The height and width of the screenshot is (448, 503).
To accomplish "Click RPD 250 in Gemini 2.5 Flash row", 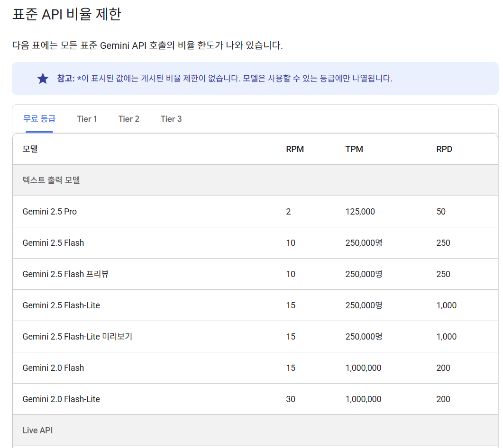I will tap(443, 243).
